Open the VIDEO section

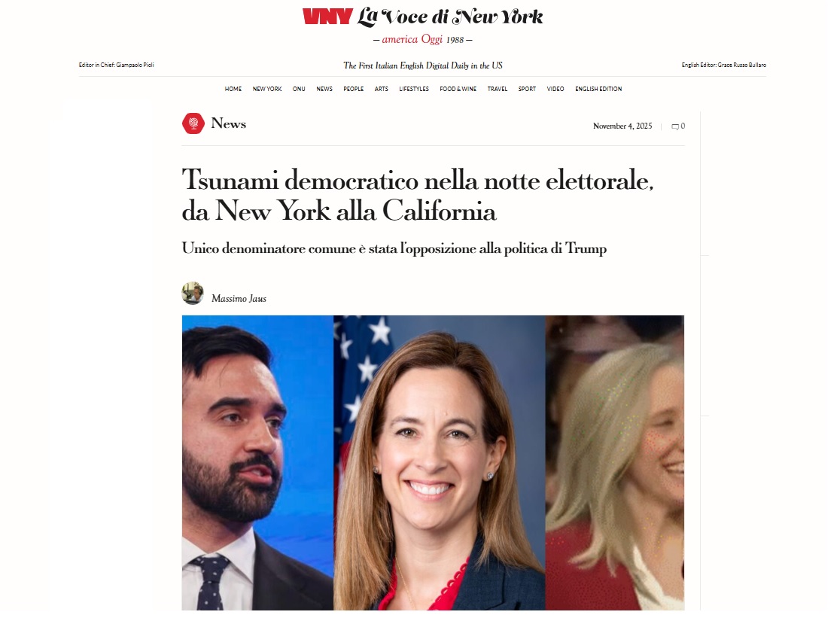[555, 89]
